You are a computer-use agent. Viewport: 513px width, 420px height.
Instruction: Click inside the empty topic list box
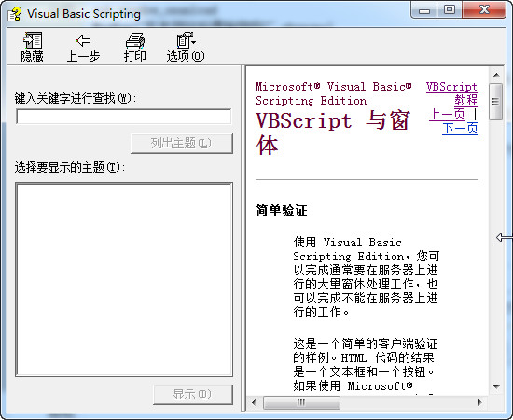pyautogui.click(x=124, y=280)
